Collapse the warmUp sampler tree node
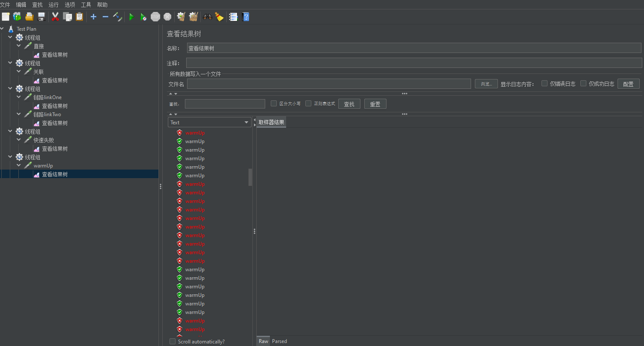644x346 pixels. point(19,166)
